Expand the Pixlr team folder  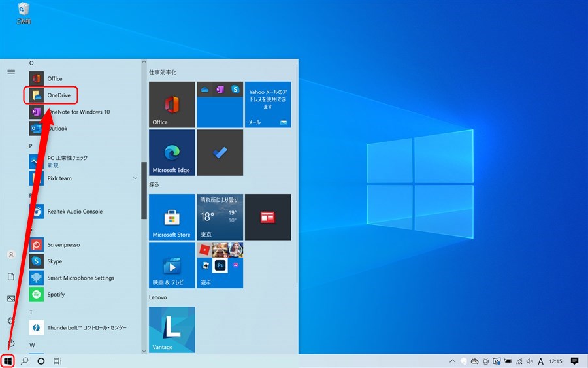coord(135,178)
